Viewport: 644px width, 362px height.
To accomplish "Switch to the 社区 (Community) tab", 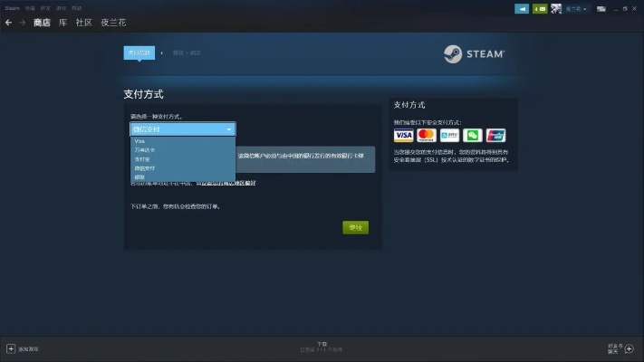I will 84,23.
